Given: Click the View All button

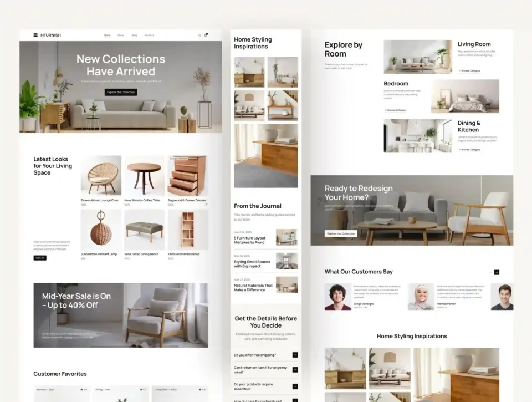Looking at the screenshot, I should coord(40,258).
